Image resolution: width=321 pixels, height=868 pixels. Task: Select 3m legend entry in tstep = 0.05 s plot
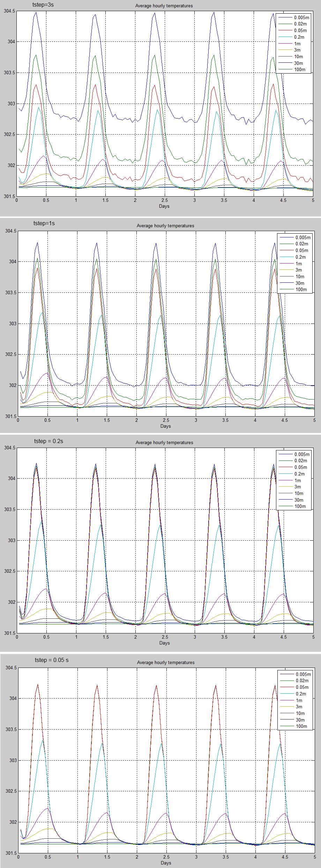point(299,707)
